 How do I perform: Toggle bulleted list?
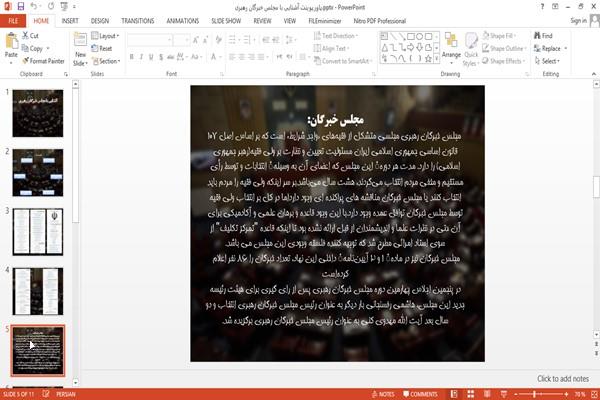[232, 40]
